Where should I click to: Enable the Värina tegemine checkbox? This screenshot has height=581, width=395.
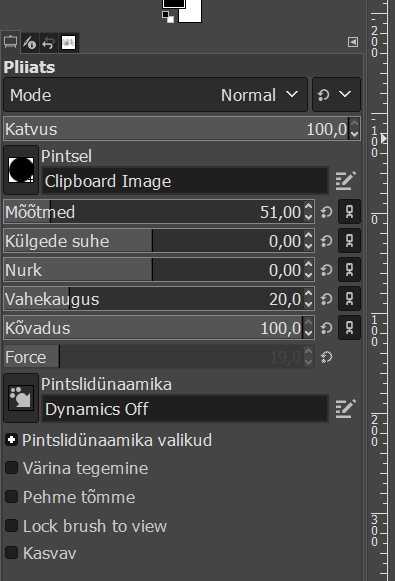(x=11, y=468)
